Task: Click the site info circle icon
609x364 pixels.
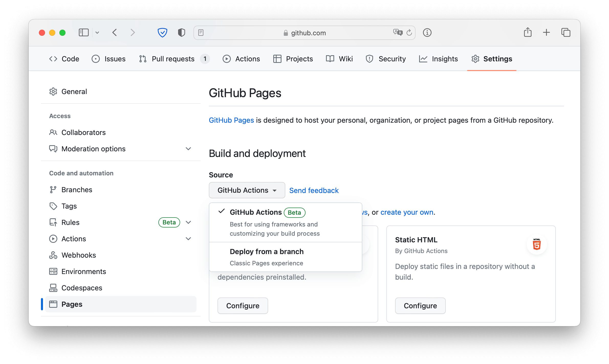Action: point(427,32)
